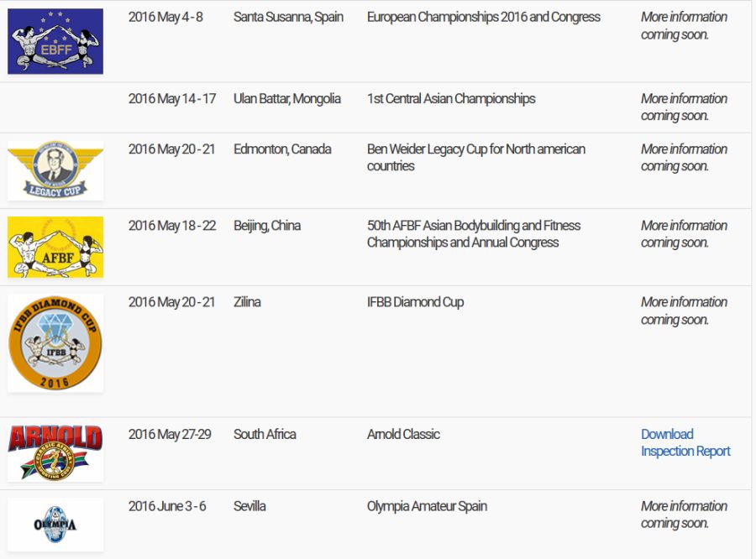Click the Arnold Classic event name
The height and width of the screenshot is (559, 756).
403,435
